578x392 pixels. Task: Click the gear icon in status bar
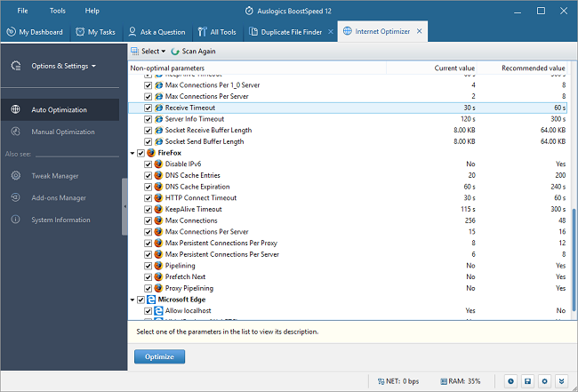(544, 381)
